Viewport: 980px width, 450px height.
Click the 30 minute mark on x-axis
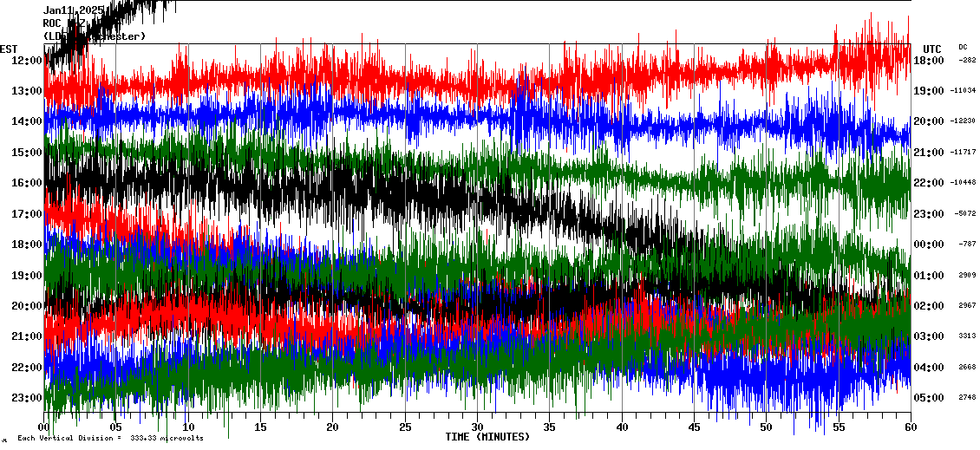[x=477, y=427]
